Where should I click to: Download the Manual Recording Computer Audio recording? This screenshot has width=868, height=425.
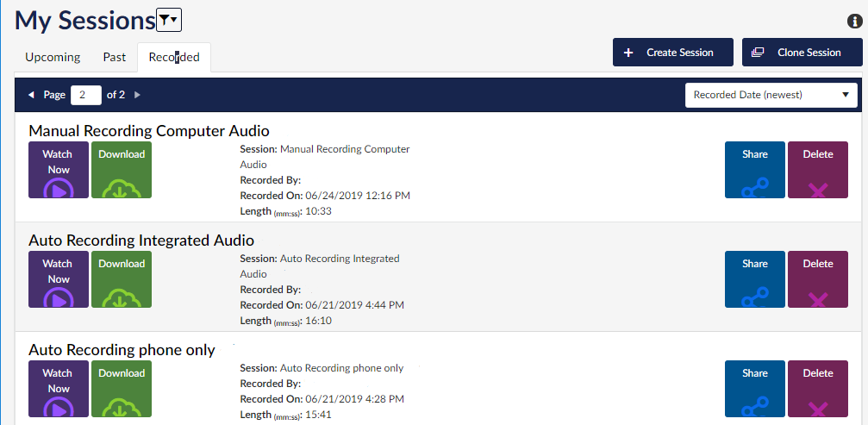pyautogui.click(x=122, y=170)
